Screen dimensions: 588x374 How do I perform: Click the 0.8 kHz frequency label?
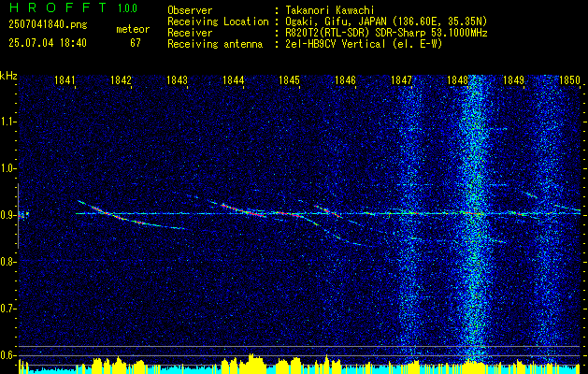click(7, 262)
